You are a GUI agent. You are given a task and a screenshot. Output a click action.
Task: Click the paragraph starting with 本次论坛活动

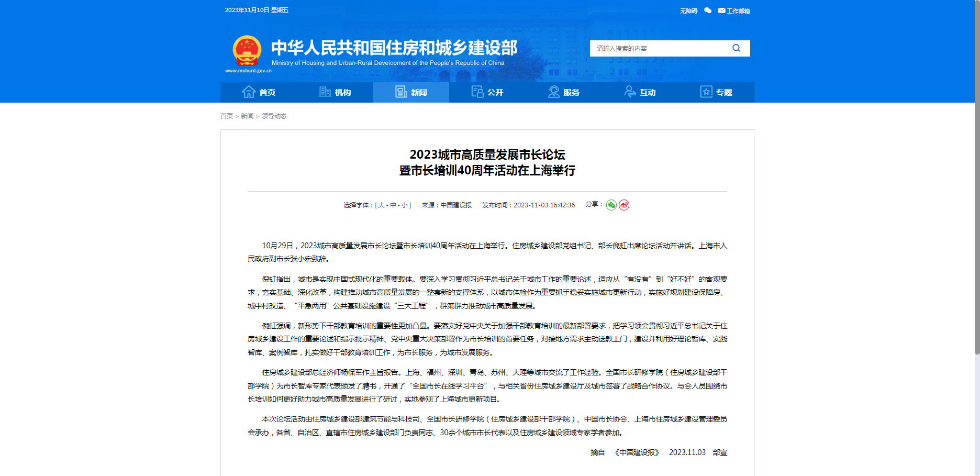487,426
